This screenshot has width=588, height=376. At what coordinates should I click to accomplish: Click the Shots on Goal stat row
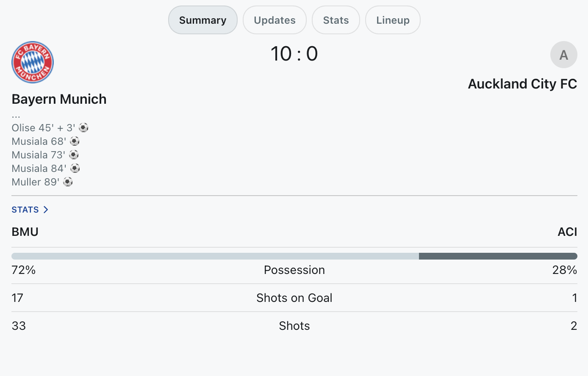pos(294,298)
